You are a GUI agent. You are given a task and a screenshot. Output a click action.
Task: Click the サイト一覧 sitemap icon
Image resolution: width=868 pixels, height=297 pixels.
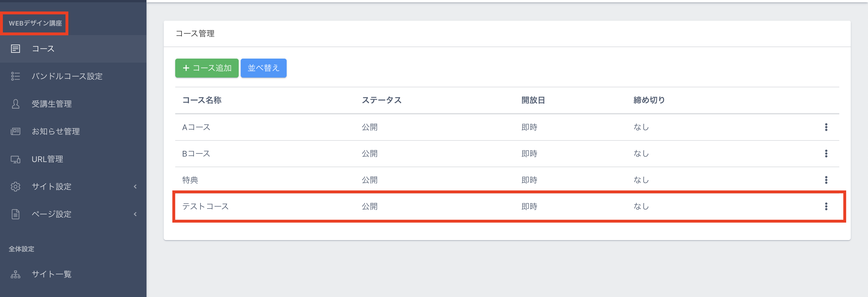pyautogui.click(x=16, y=274)
